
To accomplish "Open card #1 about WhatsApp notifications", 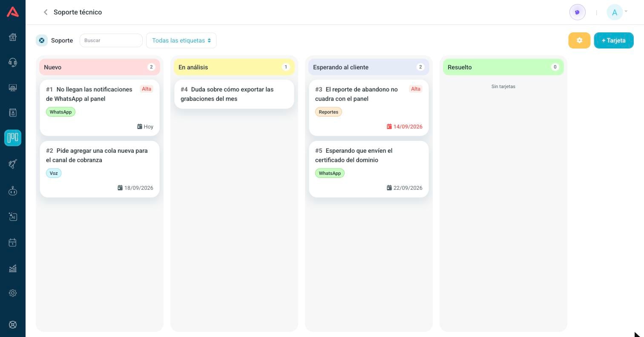I will (x=100, y=108).
